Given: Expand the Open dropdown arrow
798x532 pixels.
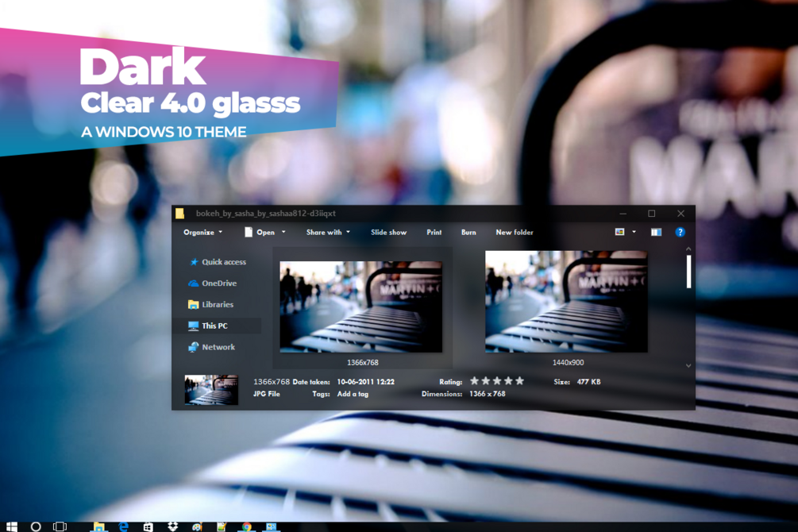Looking at the screenshot, I should pyautogui.click(x=283, y=232).
